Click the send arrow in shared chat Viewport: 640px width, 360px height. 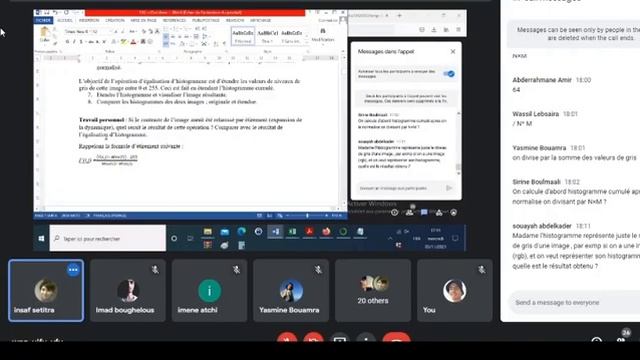pyautogui.click(x=449, y=188)
